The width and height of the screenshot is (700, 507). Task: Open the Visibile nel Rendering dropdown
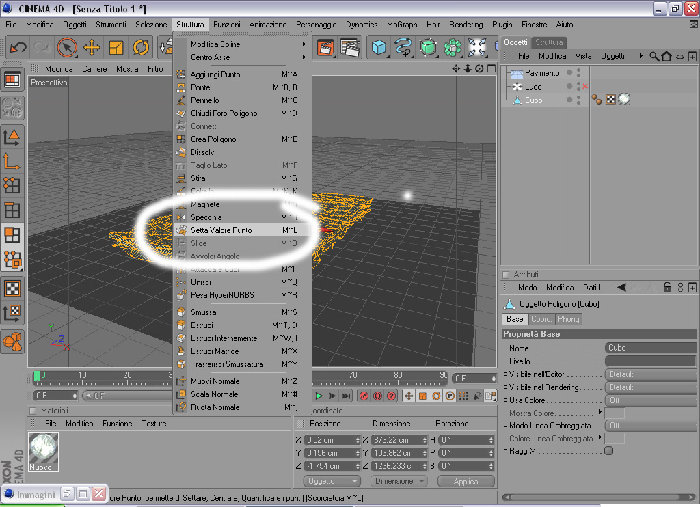650,387
